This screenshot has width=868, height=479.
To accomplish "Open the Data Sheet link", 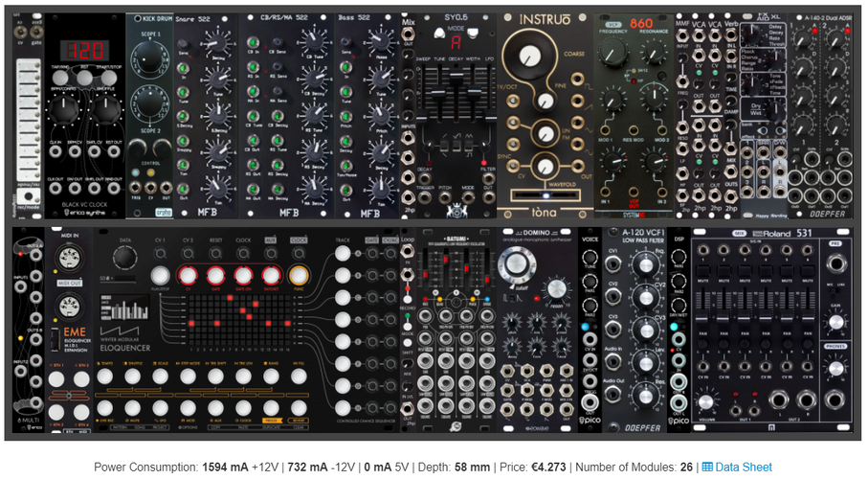I will click(x=737, y=467).
